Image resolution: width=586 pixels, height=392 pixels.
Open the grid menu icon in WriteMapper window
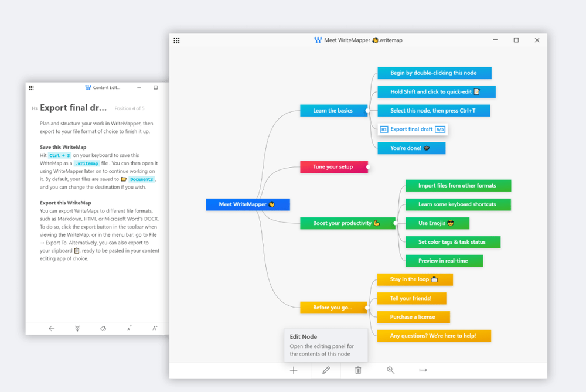coord(177,40)
